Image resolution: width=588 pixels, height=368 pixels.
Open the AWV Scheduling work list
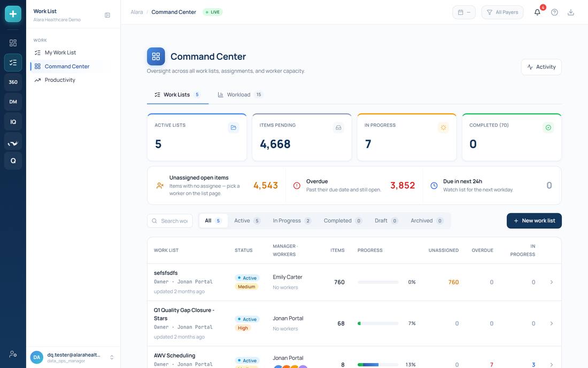174,355
